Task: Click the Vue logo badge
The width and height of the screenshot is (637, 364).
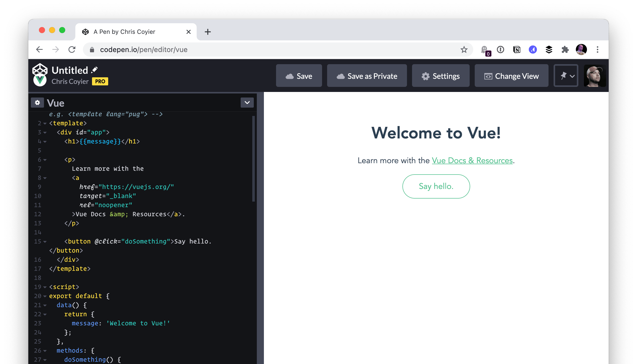Action: point(40,80)
